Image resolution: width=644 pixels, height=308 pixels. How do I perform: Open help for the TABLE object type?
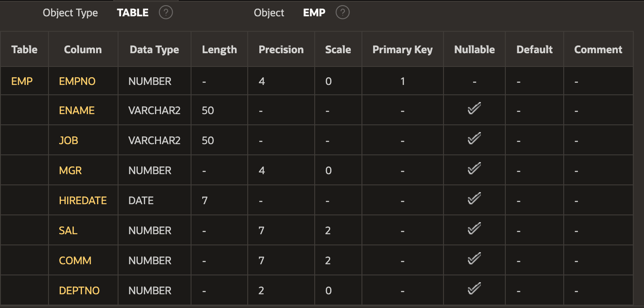(166, 12)
